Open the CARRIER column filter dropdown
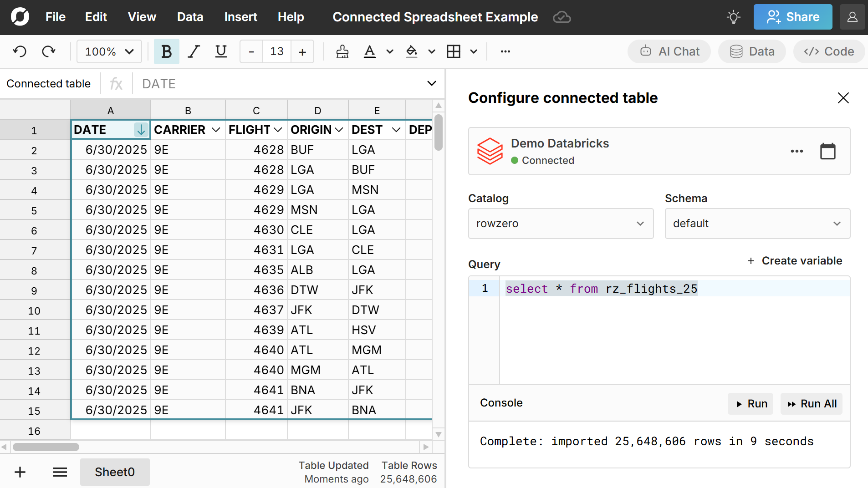868x488 pixels. tap(216, 130)
